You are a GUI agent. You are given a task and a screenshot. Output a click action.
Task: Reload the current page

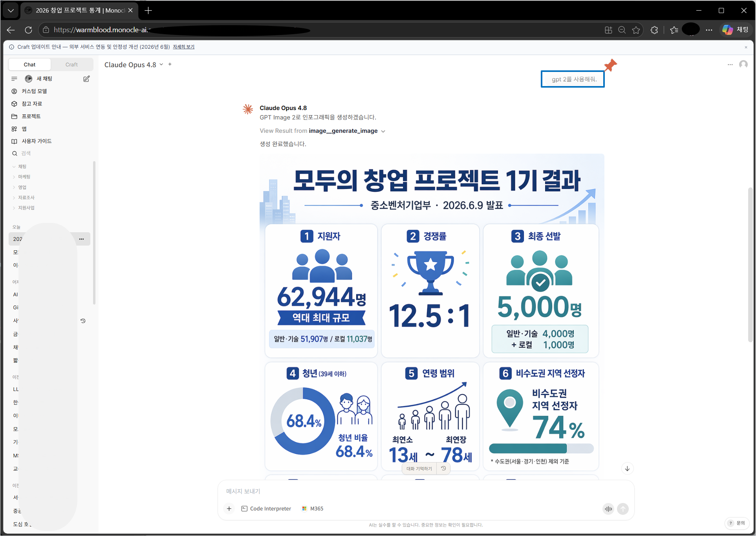click(x=28, y=30)
